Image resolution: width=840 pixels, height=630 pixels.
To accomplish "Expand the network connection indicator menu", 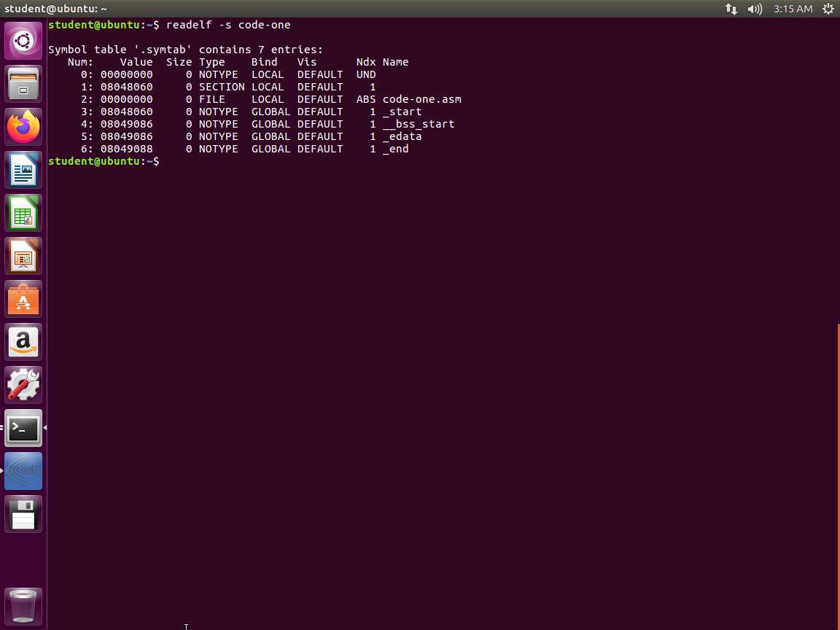I will click(731, 9).
